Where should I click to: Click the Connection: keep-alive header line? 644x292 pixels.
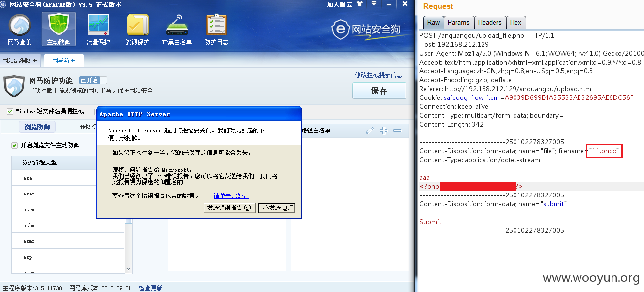click(x=454, y=107)
